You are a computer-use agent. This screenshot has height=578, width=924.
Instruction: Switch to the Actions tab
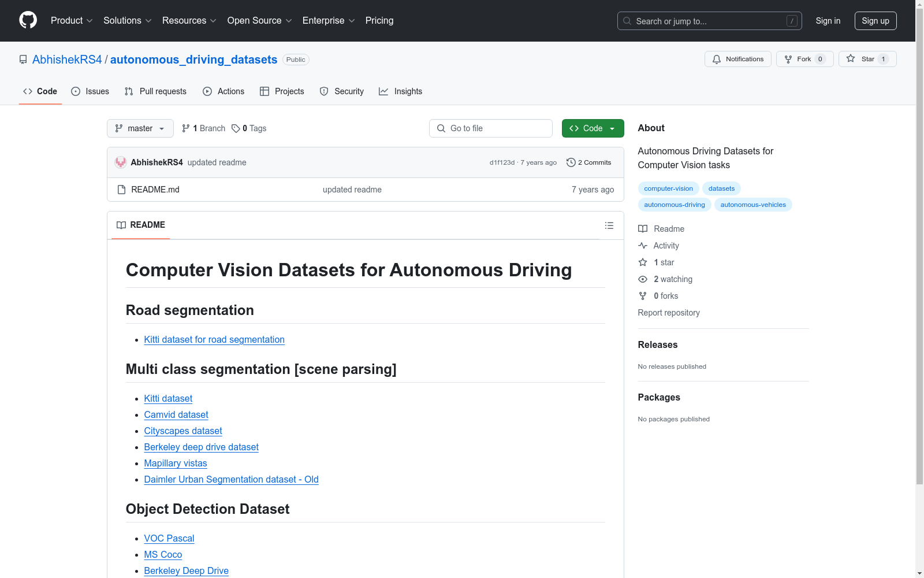point(223,91)
